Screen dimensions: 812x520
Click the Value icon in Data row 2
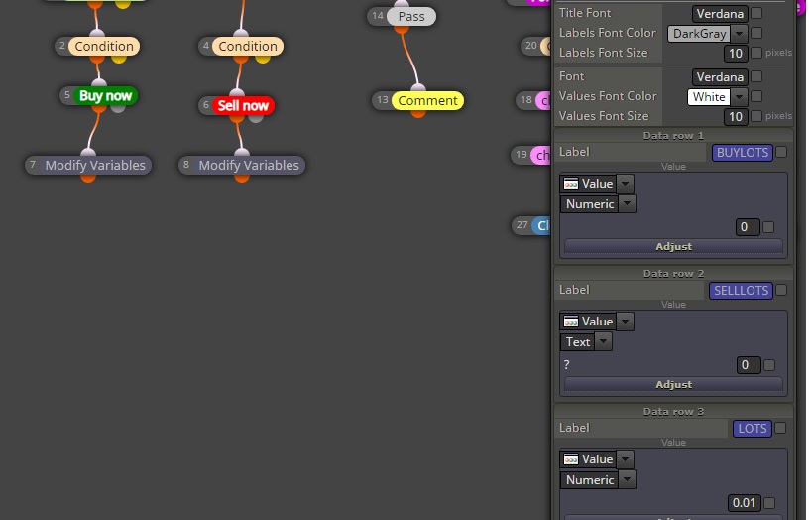point(571,322)
